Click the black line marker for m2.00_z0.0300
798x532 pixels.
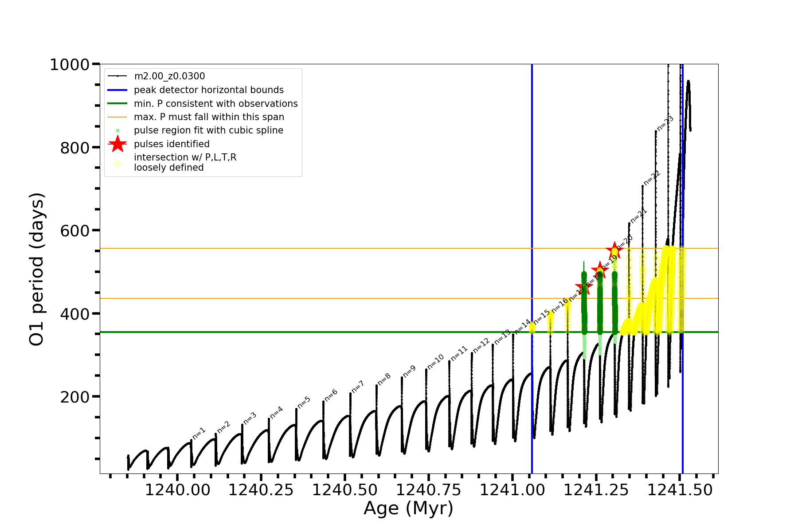[117, 76]
